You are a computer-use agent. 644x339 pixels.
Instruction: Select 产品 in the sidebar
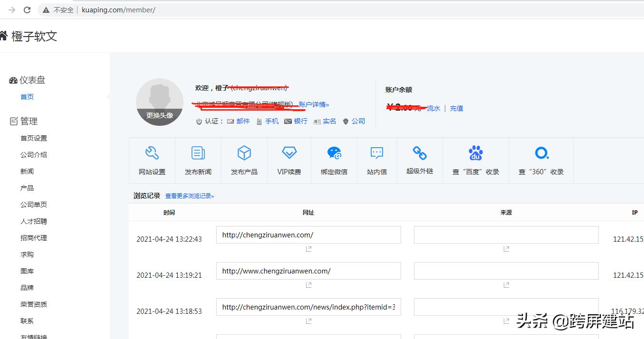pos(27,188)
